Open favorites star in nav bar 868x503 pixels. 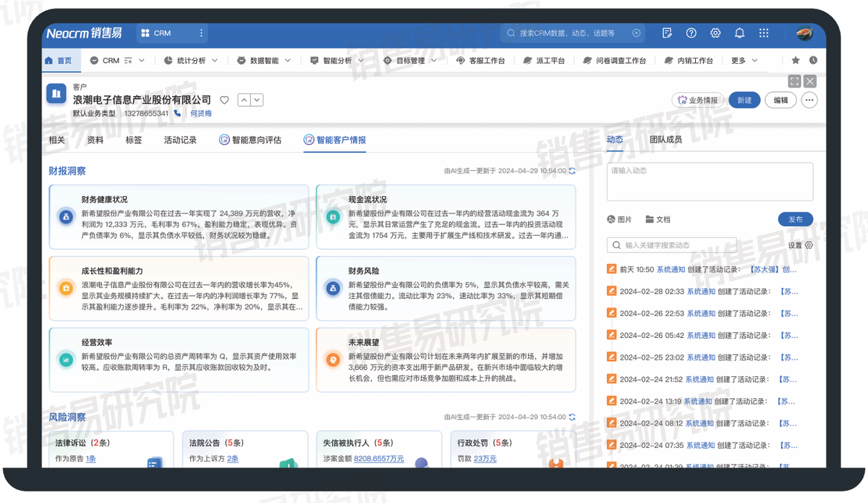coord(796,61)
